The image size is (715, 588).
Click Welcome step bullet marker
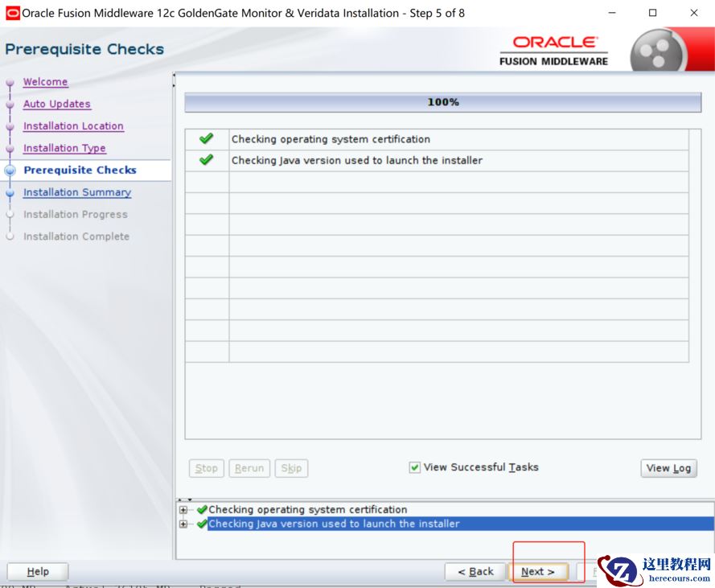click(10, 83)
